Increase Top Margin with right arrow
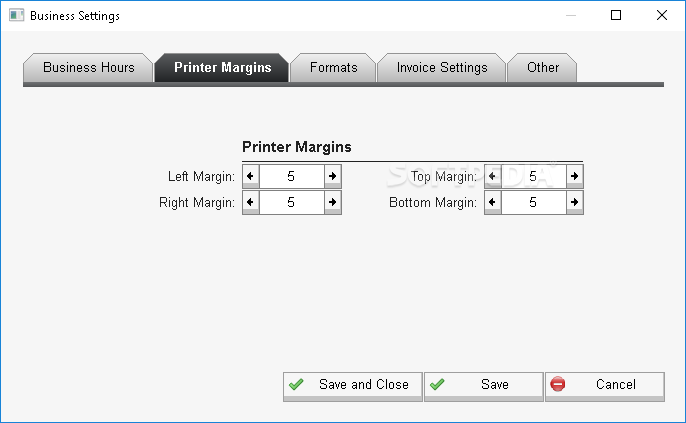Screen dimensions: 686x423 point(574,176)
